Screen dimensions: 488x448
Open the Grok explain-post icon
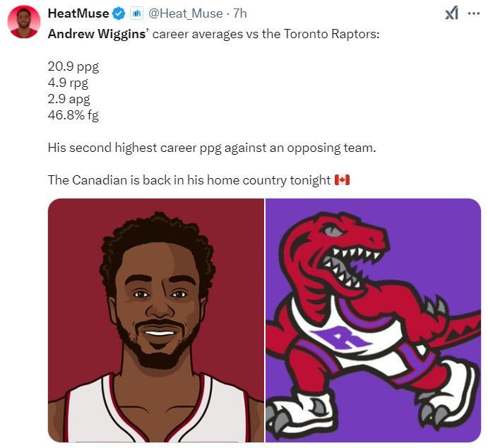point(451,13)
